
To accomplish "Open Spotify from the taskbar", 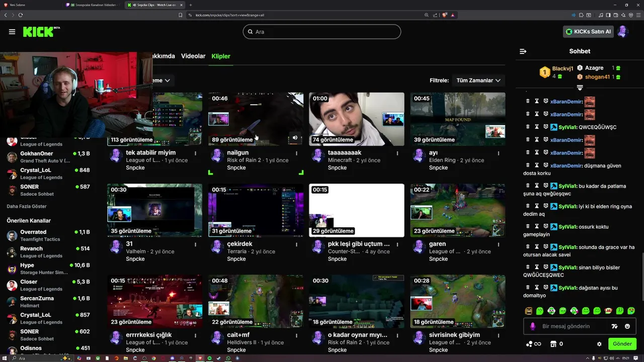I will 209,358.
